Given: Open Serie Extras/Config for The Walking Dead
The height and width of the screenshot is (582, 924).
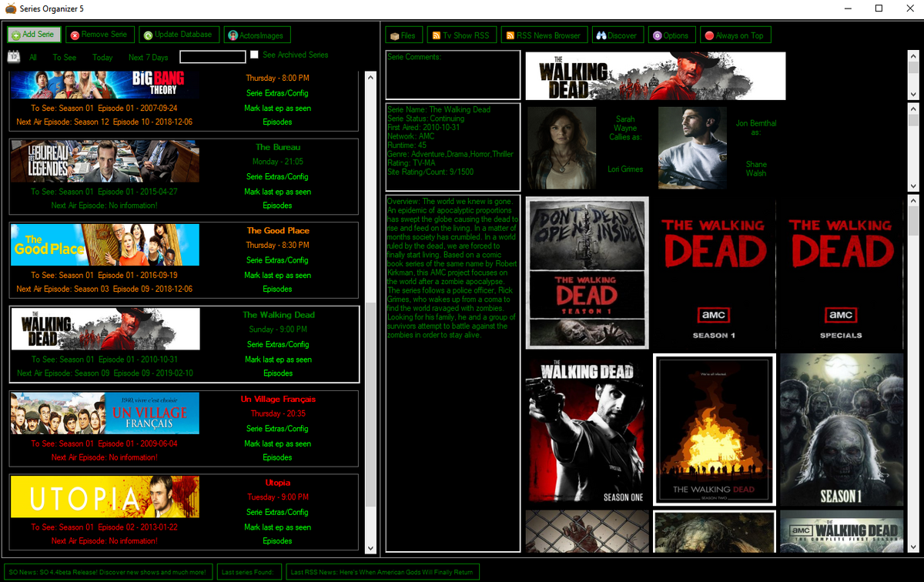Looking at the screenshot, I should [278, 344].
